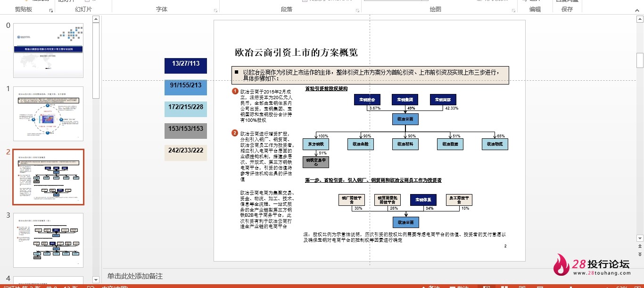Select the 宝钢体系 shape

click(x=423, y=200)
